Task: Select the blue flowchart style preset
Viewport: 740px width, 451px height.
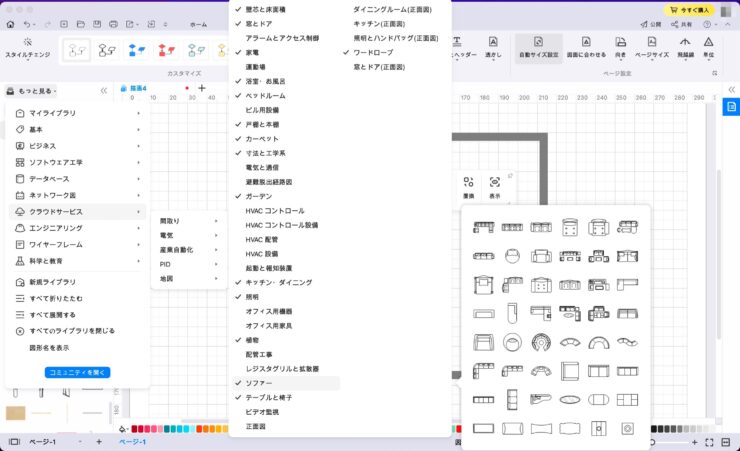Action: (x=138, y=49)
